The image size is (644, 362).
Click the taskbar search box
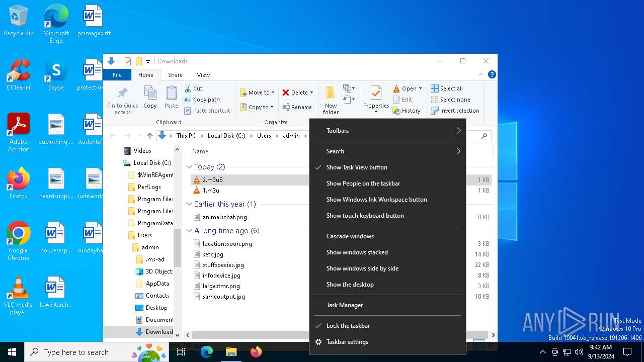click(x=97, y=352)
